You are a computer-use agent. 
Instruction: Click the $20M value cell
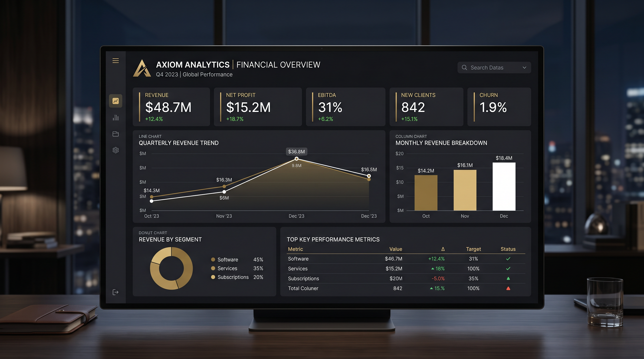point(396,278)
